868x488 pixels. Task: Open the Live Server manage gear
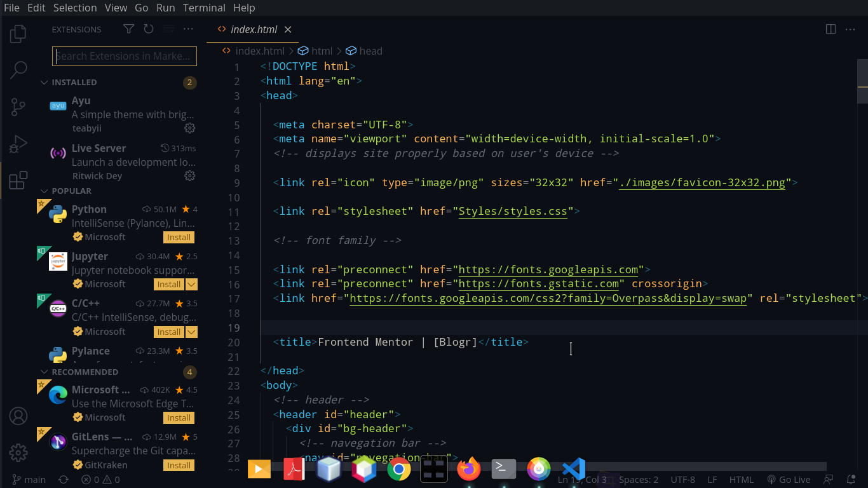tap(189, 175)
